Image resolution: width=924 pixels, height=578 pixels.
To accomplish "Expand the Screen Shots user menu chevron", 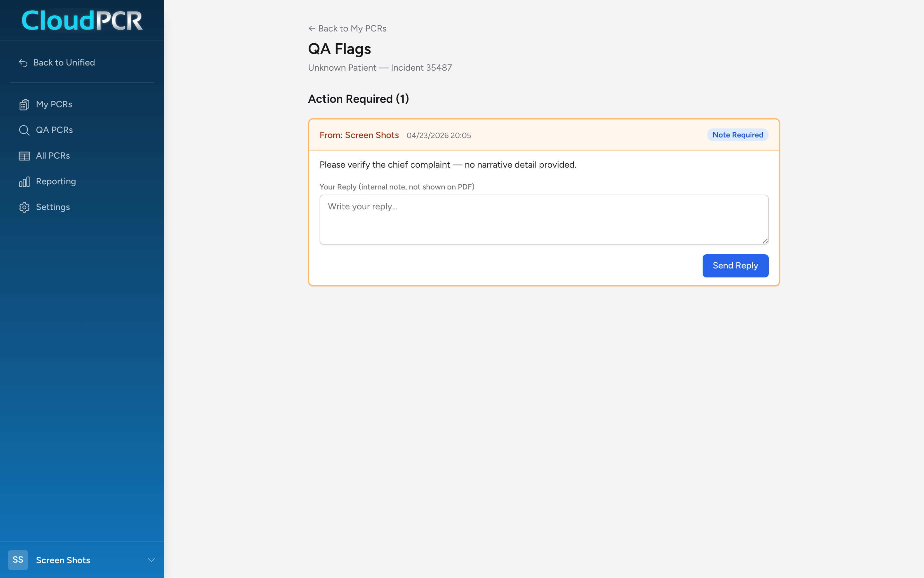I will (151, 560).
